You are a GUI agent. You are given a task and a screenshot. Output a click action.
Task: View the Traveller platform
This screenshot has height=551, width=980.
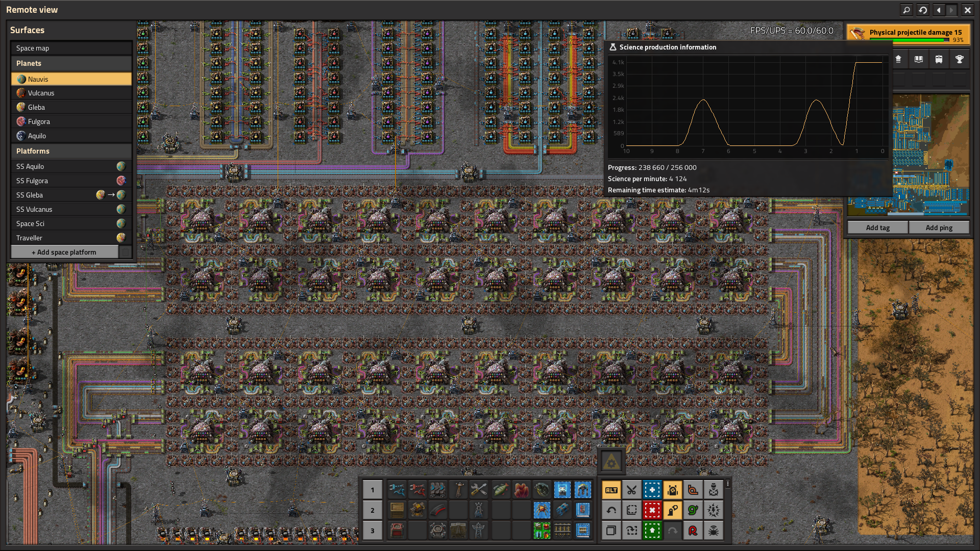(x=71, y=238)
